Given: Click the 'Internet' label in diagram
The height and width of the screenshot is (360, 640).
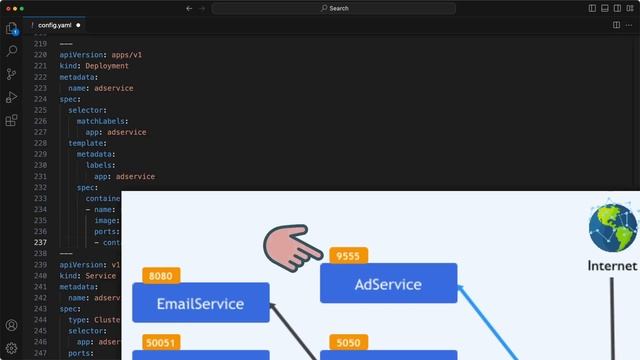Looking at the screenshot, I should [612, 266].
